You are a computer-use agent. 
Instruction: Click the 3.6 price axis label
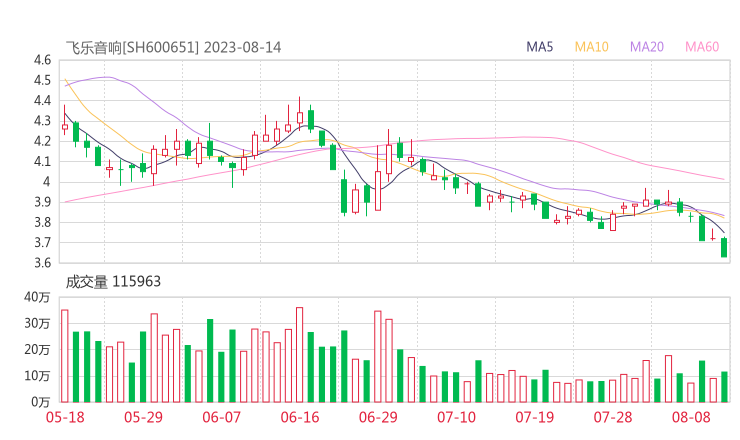pos(42,262)
